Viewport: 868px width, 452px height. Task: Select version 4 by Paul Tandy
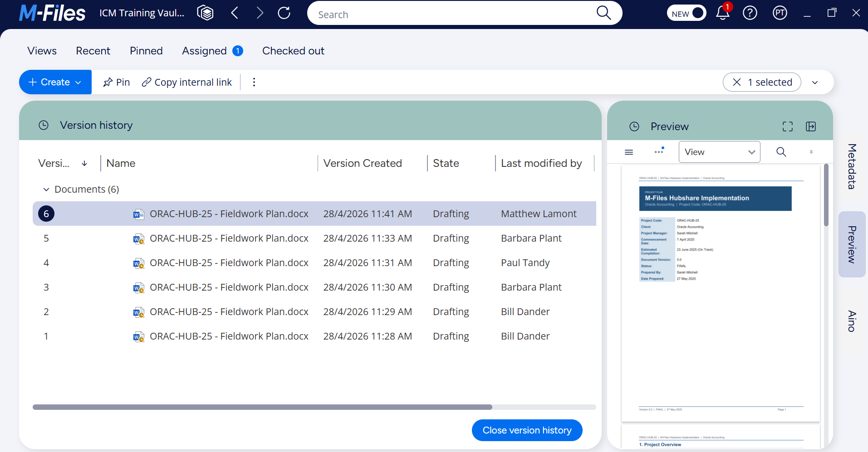coord(314,262)
